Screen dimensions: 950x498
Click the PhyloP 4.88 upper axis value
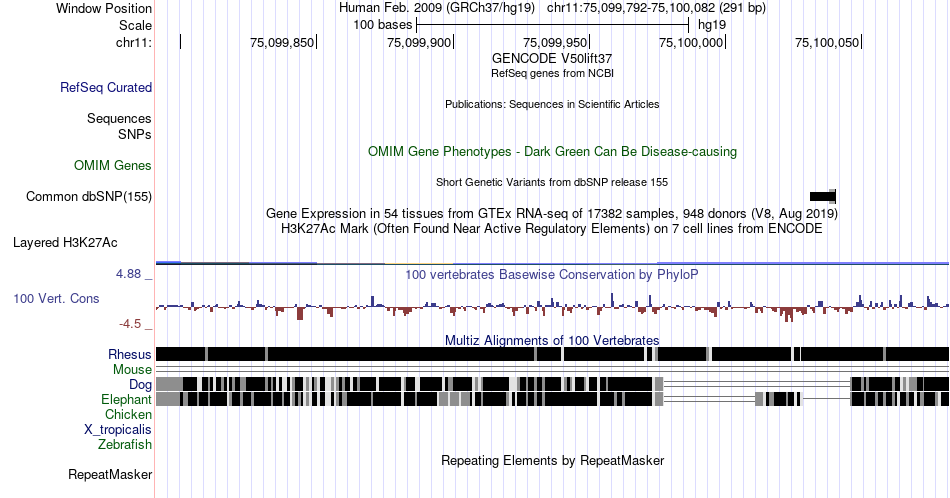coord(128,274)
